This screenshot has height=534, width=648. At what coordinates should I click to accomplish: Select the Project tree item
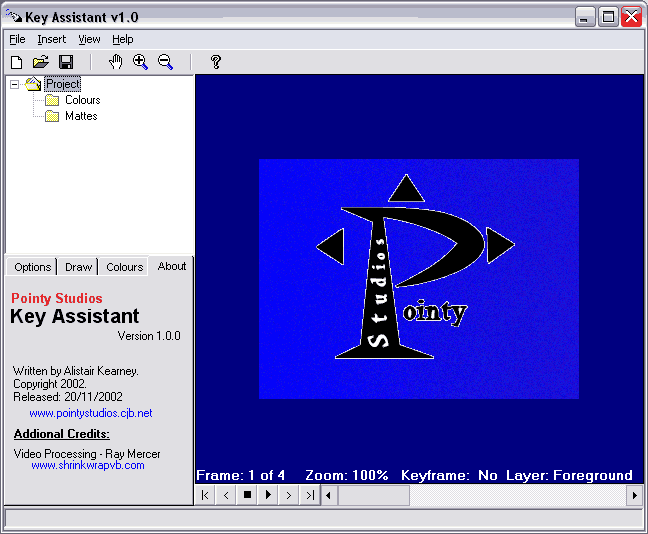coord(63,84)
